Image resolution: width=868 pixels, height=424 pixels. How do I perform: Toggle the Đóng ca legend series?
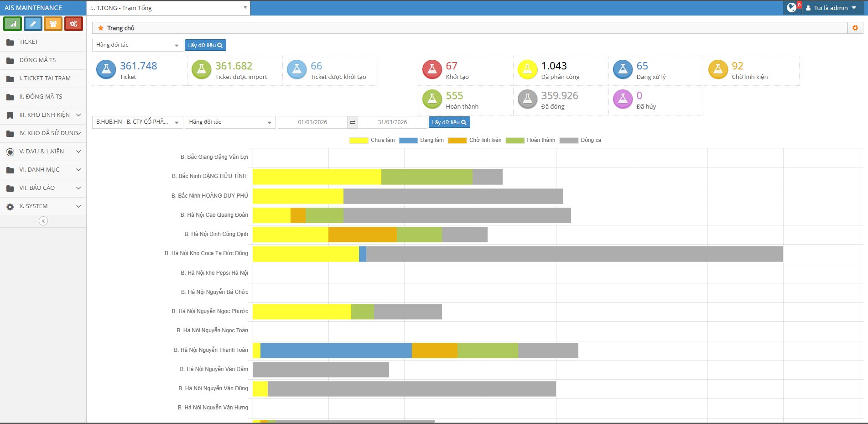pos(580,140)
